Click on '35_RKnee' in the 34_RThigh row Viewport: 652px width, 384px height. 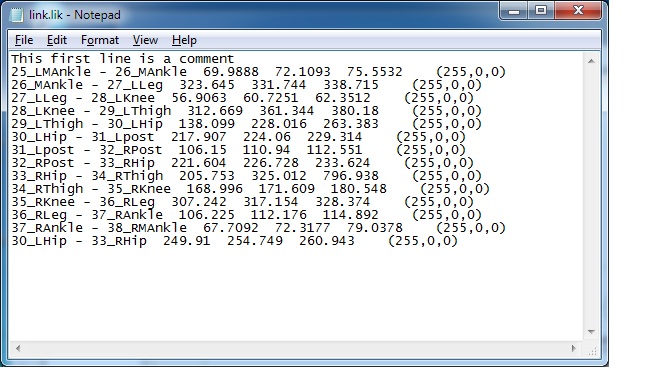[139, 188]
